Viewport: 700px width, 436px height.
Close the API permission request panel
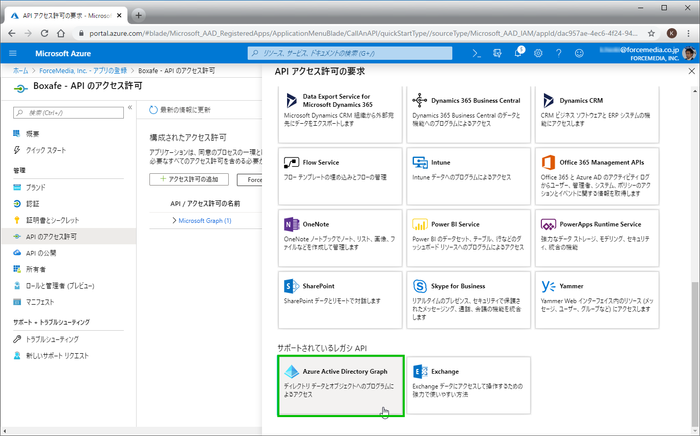tap(692, 71)
